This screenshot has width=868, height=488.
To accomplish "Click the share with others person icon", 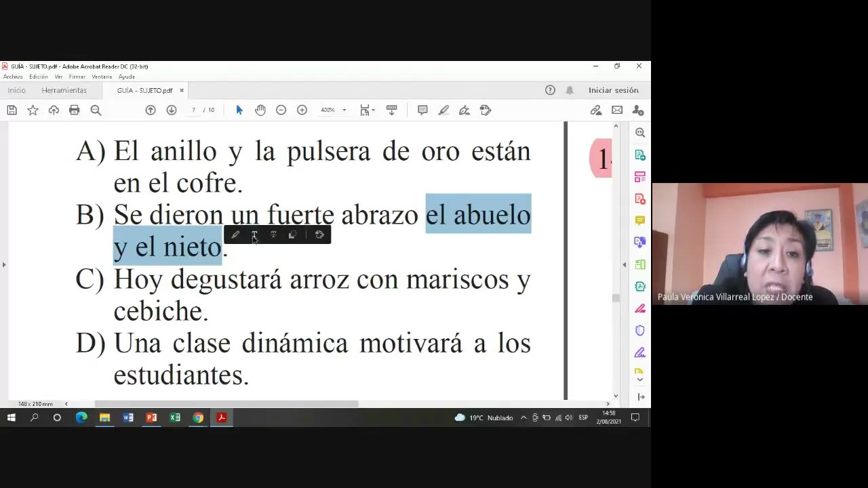I will coord(638,110).
